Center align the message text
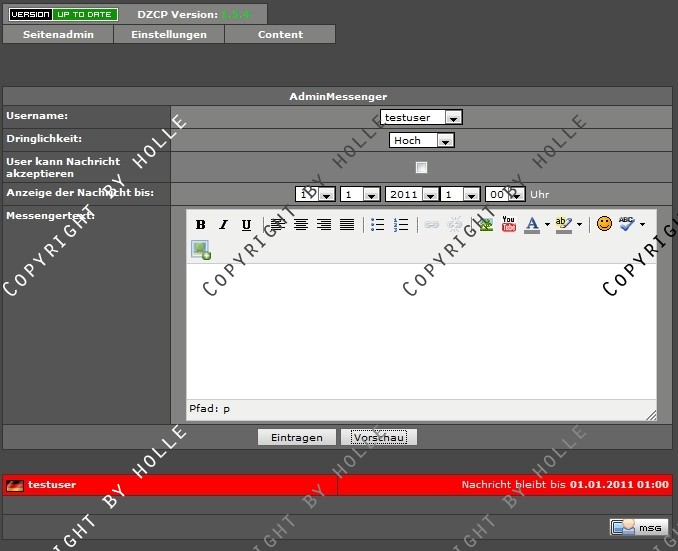Screen dimensions: 678x551 tap(301, 225)
